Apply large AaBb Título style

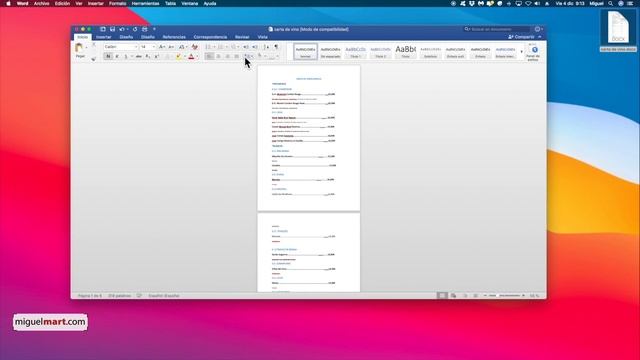pyautogui.click(x=405, y=52)
